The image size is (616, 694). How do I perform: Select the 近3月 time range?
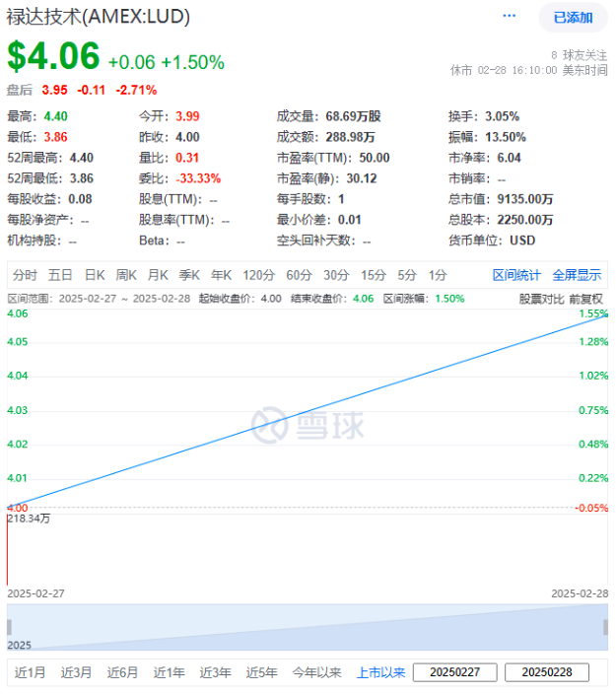click(76, 672)
